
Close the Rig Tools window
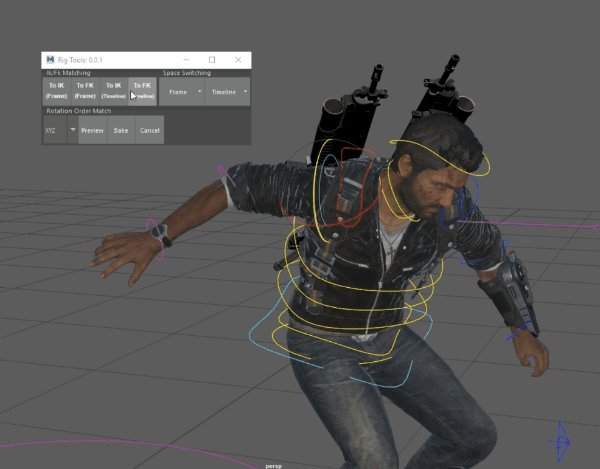[x=238, y=60]
